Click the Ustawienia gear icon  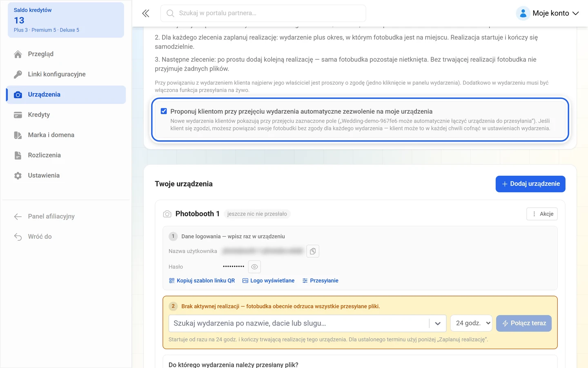(18, 175)
